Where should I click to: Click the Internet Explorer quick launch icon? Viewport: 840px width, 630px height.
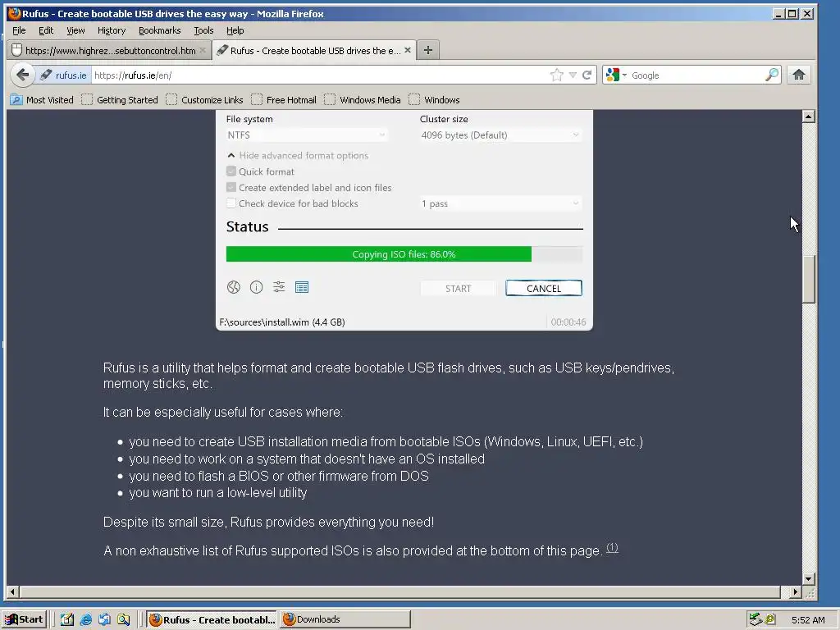tap(85, 620)
